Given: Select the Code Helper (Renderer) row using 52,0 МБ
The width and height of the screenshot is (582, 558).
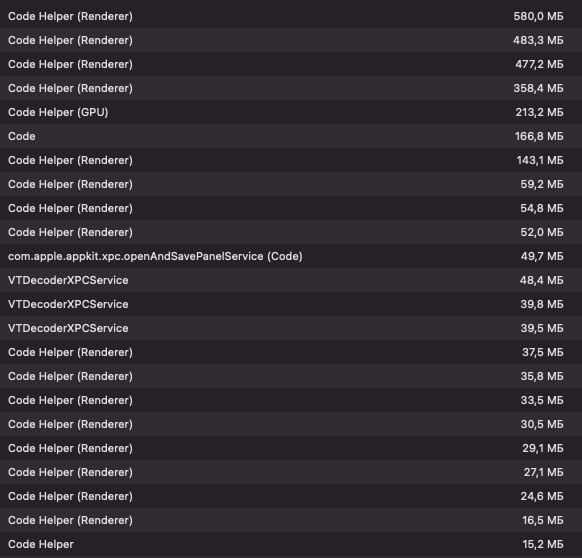Looking at the screenshot, I should click(x=291, y=232).
